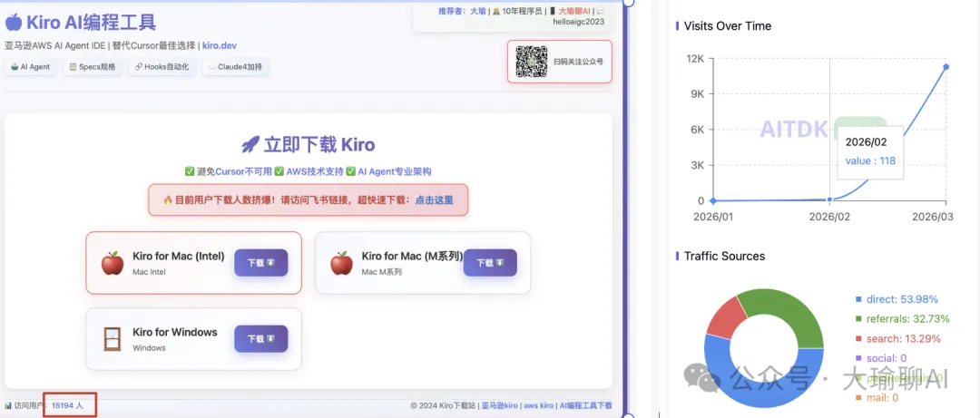
Task: Toggle the direct: 53.98% legend entry
Action: tap(897, 299)
